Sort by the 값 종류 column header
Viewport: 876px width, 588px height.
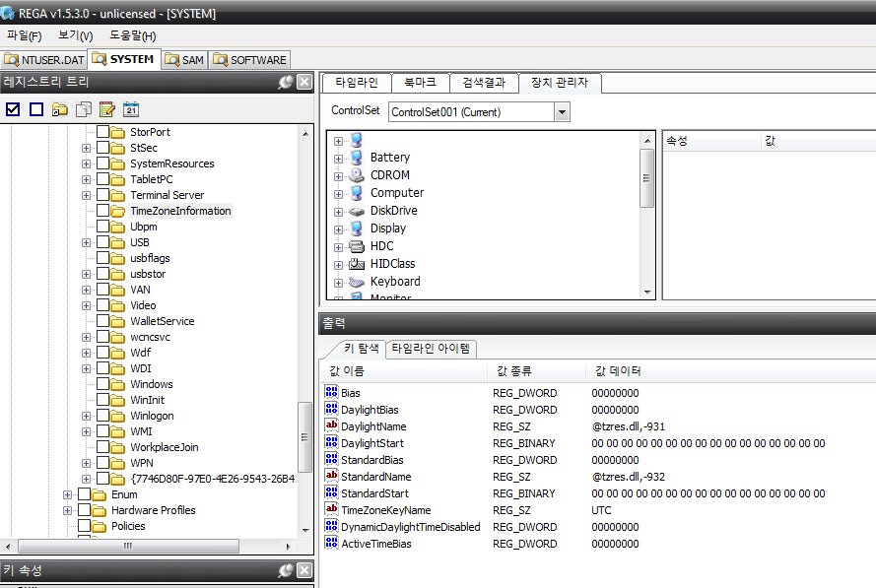pyautogui.click(x=537, y=370)
